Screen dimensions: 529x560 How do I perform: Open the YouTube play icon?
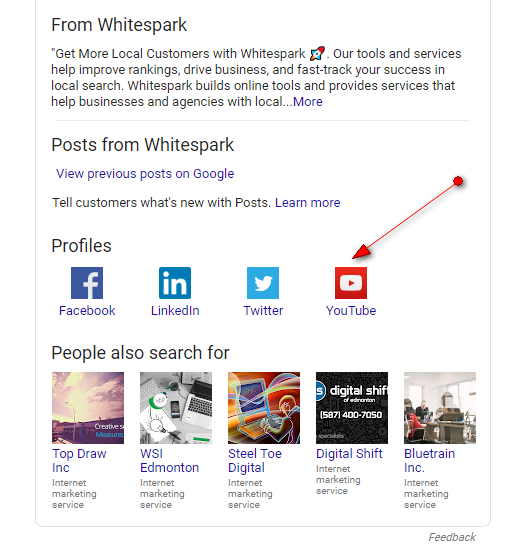pyautogui.click(x=351, y=283)
